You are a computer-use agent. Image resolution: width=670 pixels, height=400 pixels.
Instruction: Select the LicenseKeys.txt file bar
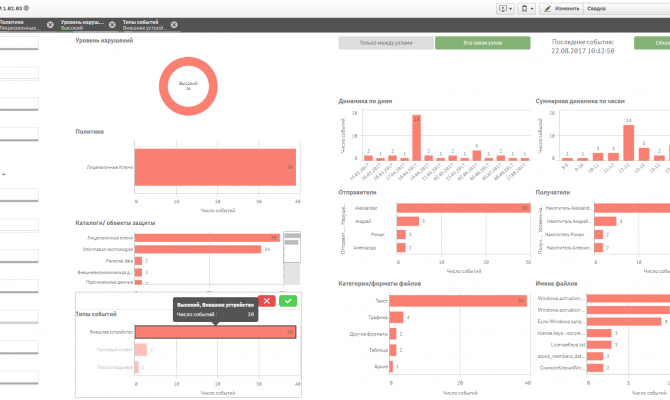(599, 344)
